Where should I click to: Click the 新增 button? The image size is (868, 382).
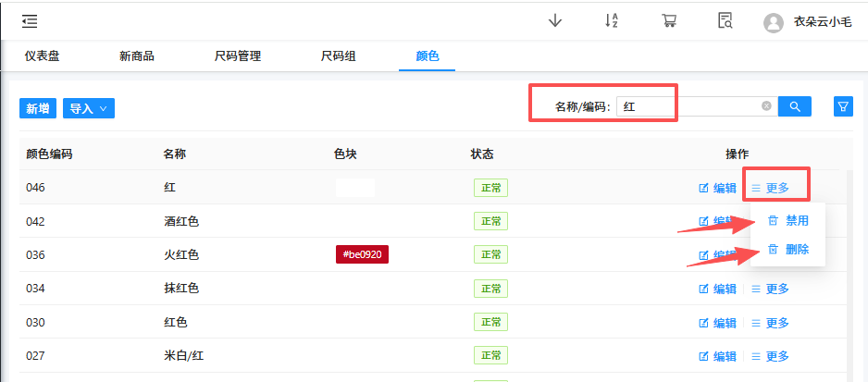[x=38, y=108]
